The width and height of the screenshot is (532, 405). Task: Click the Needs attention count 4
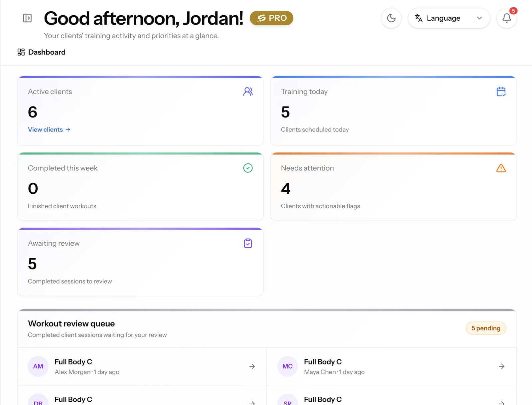click(286, 188)
